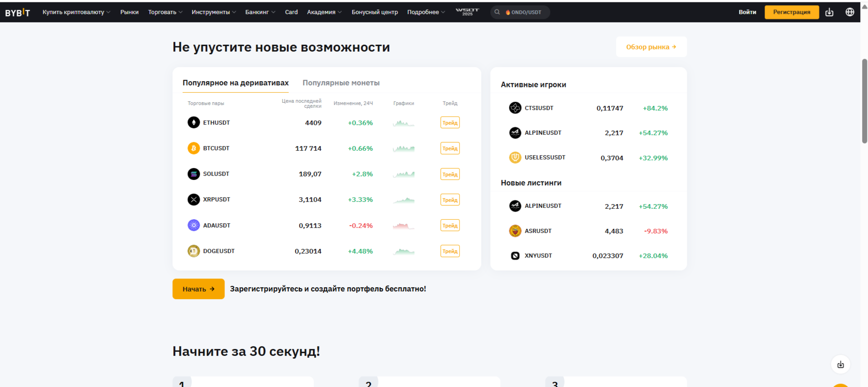Click the floating download button bottom right
The width and height of the screenshot is (868, 387).
(841, 365)
